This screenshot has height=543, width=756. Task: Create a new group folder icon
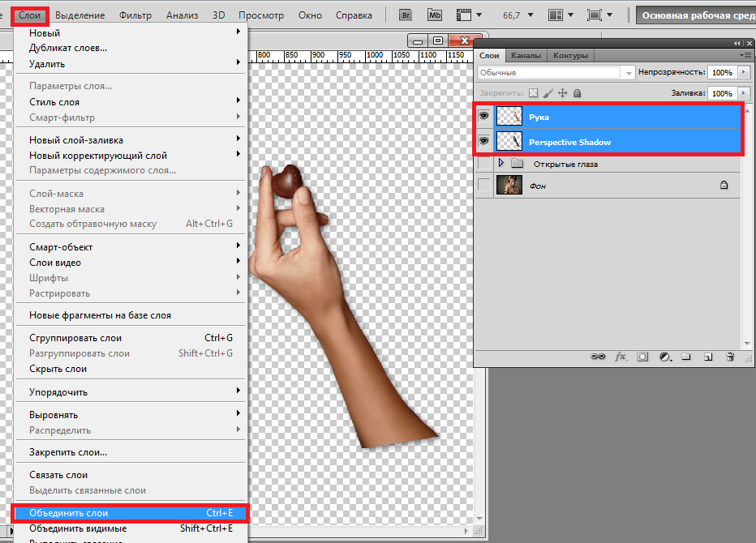coord(686,357)
